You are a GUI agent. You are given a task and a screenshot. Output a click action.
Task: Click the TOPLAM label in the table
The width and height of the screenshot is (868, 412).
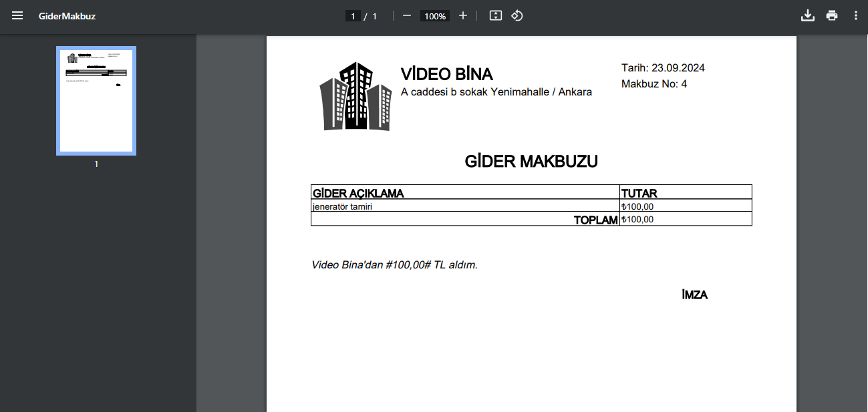[595, 220]
